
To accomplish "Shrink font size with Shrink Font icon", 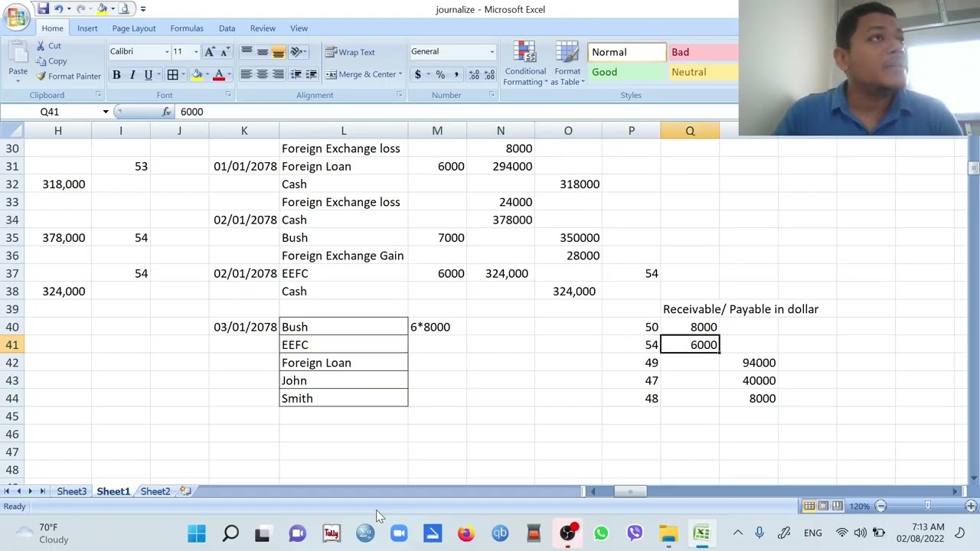I will 224,52.
